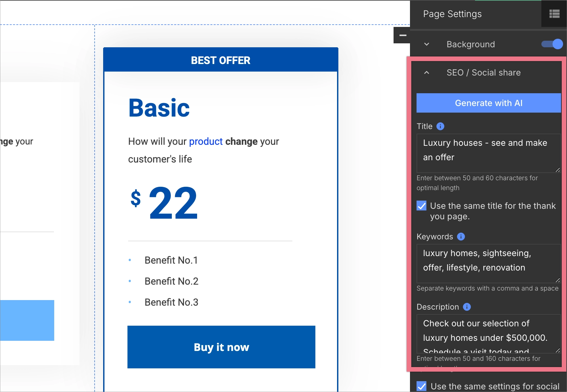Click the Page Settings header
Screen dimensions: 567x392
click(452, 14)
